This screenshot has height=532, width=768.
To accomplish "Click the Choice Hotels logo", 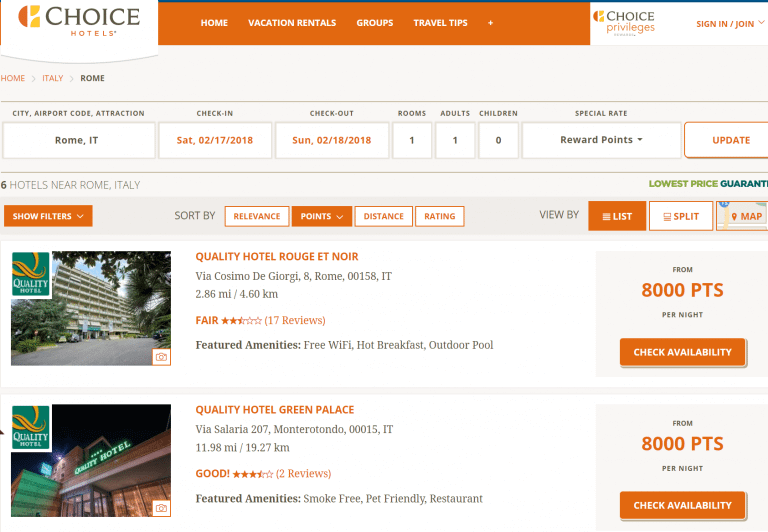I will coord(79,21).
